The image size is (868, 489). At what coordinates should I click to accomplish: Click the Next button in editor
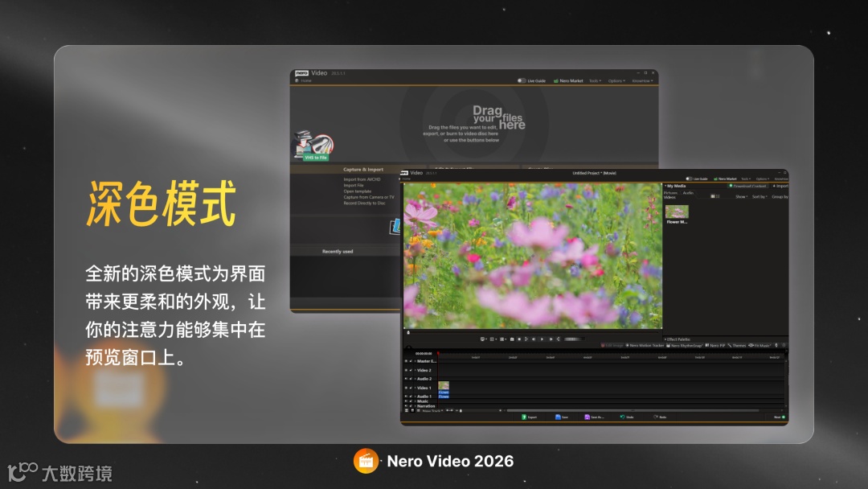coord(780,417)
